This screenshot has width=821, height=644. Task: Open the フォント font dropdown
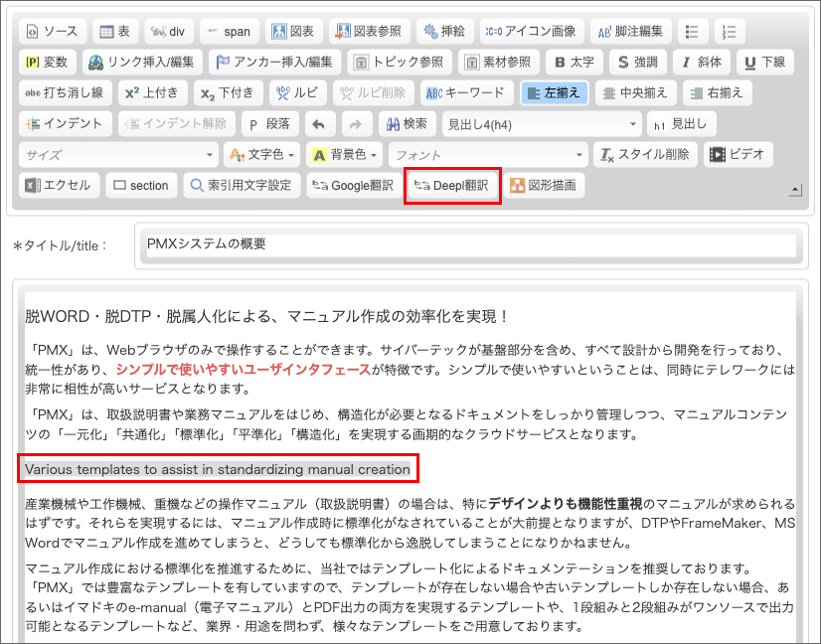(488, 155)
